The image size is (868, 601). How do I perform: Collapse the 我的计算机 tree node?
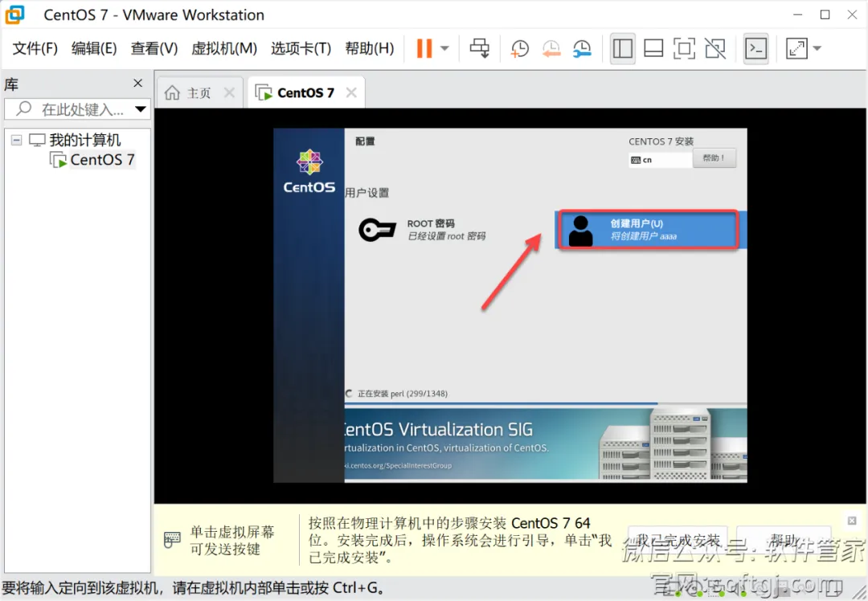pyautogui.click(x=17, y=140)
